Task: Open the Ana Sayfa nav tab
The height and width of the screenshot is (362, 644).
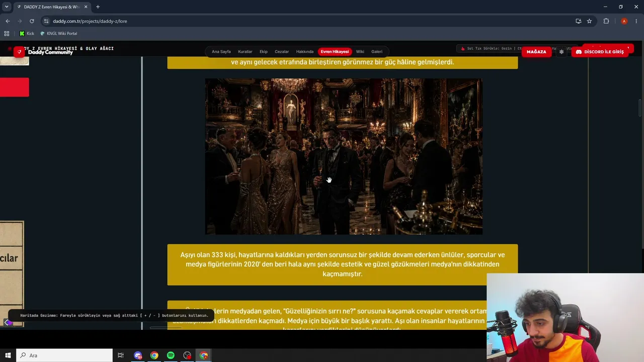Action: tap(221, 52)
